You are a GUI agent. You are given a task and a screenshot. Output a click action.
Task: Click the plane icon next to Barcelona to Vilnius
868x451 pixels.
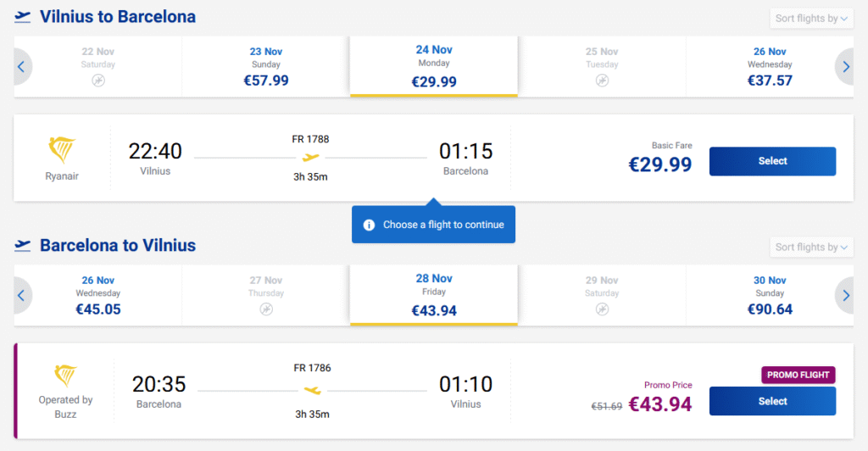(23, 246)
